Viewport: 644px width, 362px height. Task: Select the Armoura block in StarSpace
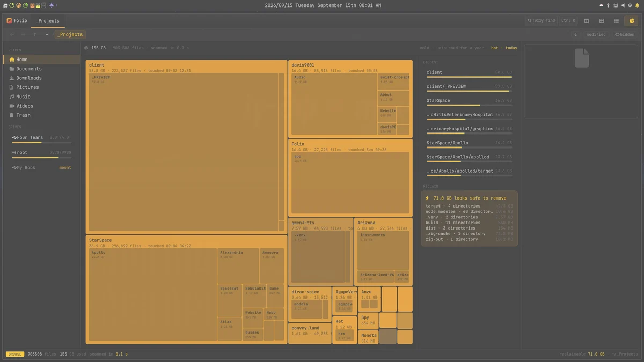[272, 266]
